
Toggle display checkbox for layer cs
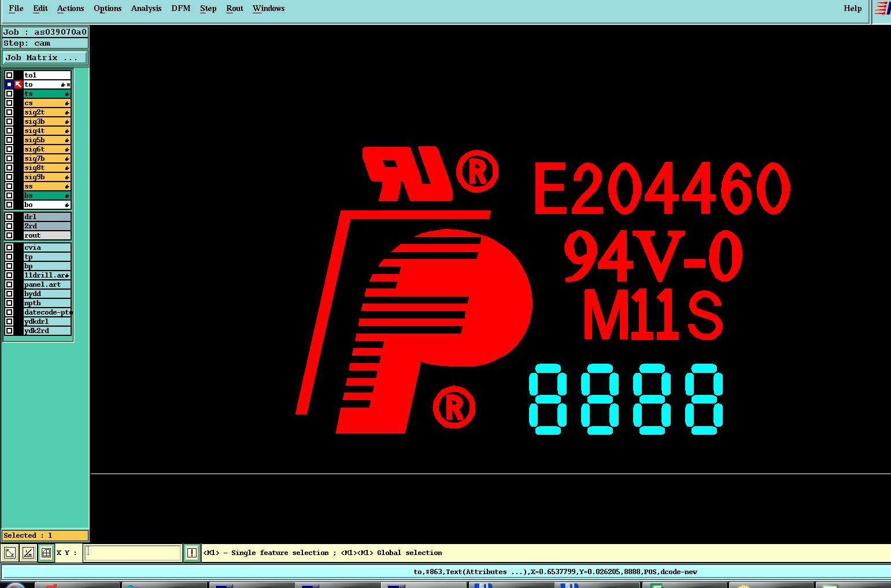click(9, 103)
